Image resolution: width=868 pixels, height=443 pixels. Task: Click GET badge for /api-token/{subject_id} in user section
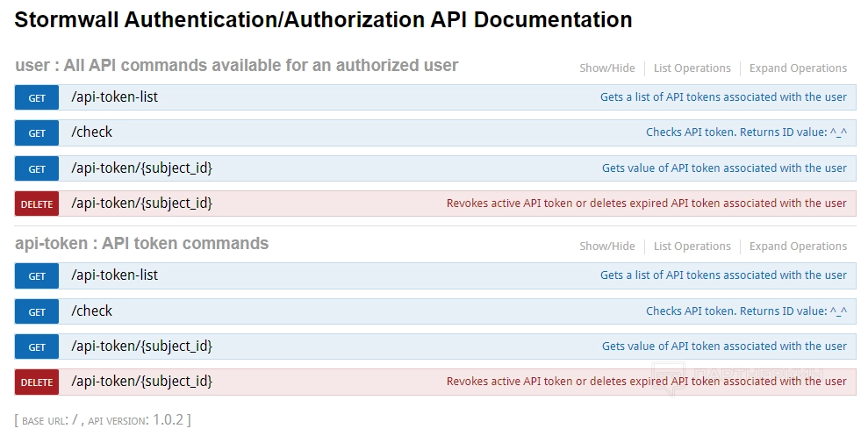point(37,169)
